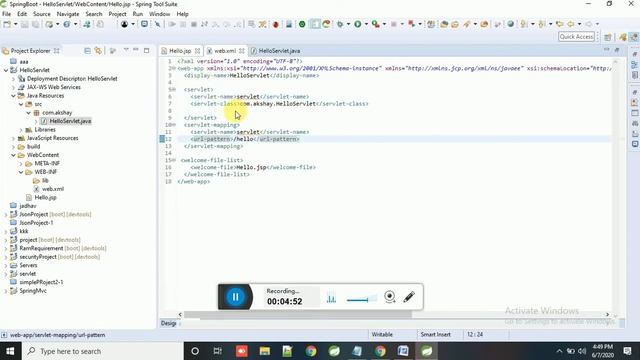The width and height of the screenshot is (640, 360).
Task: Close the web.xml editor tab
Action: pyautogui.click(x=242, y=51)
